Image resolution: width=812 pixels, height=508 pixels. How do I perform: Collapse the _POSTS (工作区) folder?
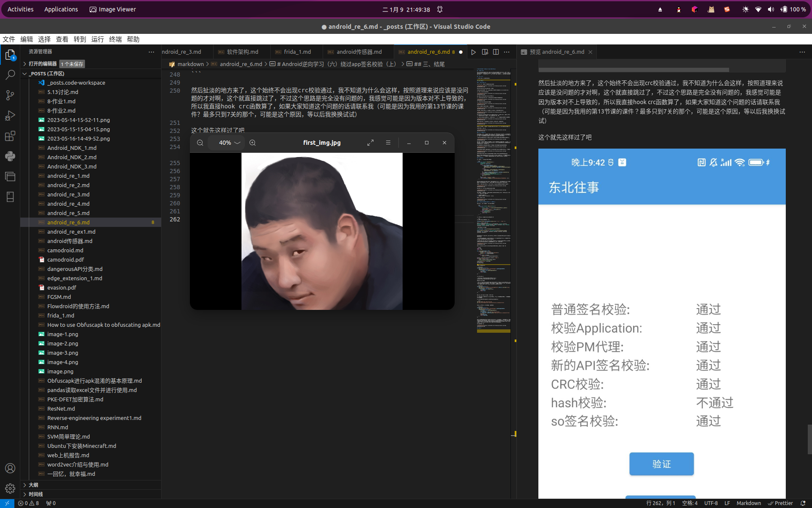point(47,74)
